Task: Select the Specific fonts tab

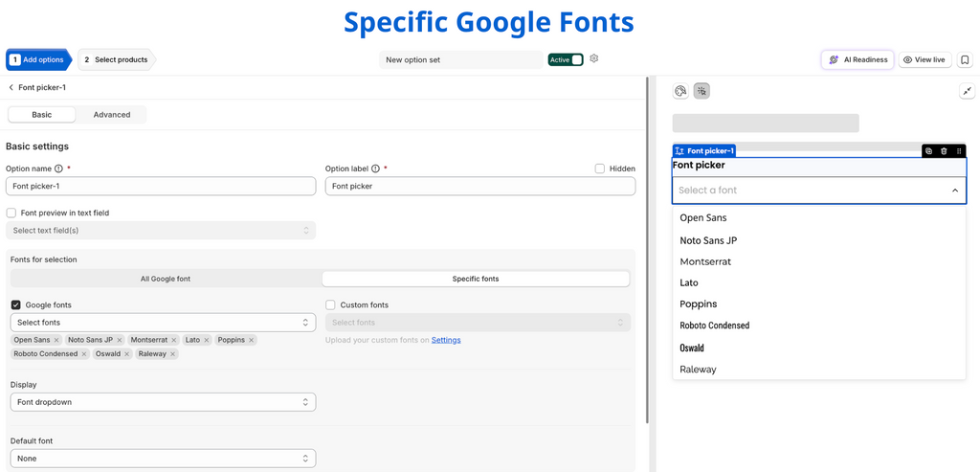Action: 476,279
